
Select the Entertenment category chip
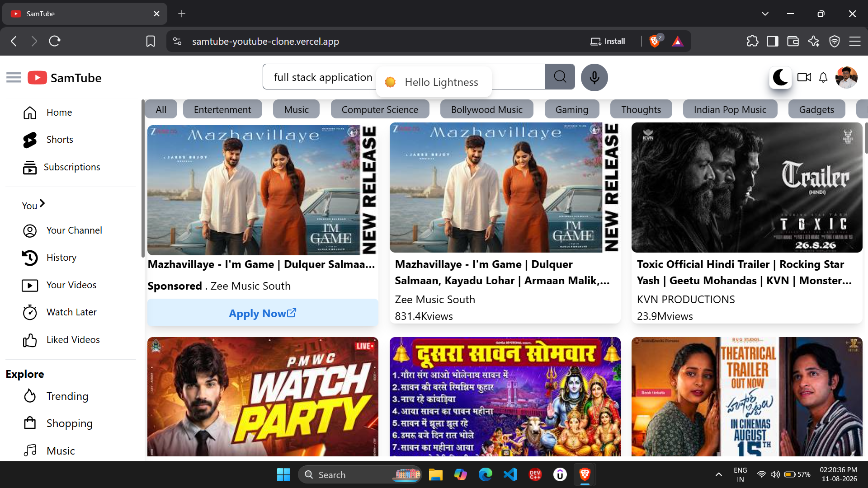pyautogui.click(x=222, y=109)
